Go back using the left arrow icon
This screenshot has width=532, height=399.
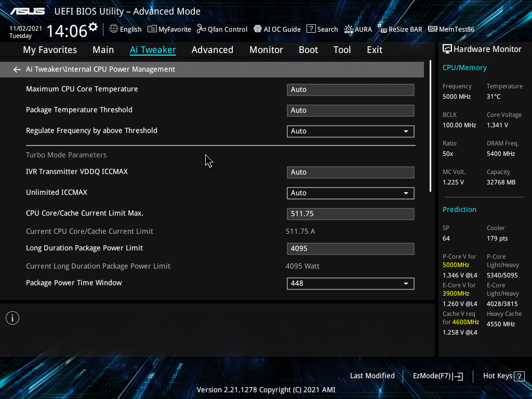(x=17, y=70)
